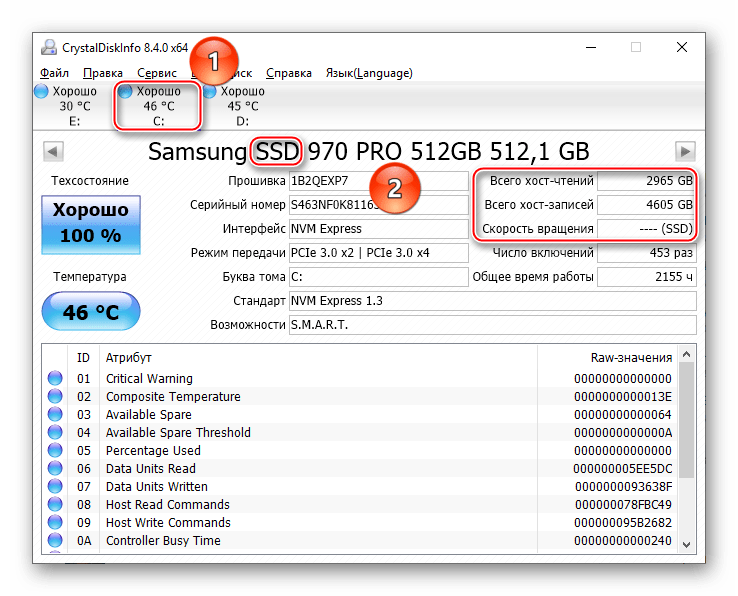Click the firmware field 1B2QEXP7
The image size is (738, 596).
378,181
